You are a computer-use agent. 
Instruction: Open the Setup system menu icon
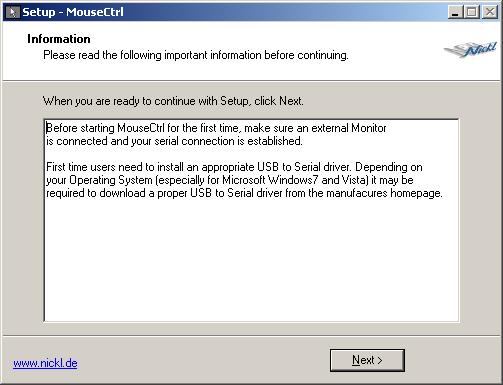[x=13, y=12]
